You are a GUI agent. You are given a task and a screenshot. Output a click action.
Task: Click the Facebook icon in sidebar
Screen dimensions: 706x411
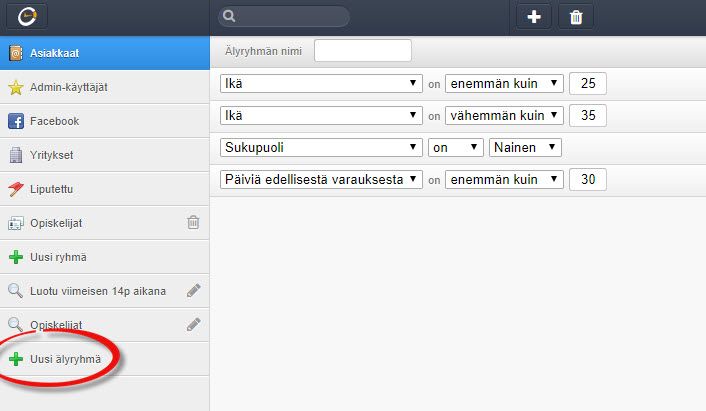point(16,121)
